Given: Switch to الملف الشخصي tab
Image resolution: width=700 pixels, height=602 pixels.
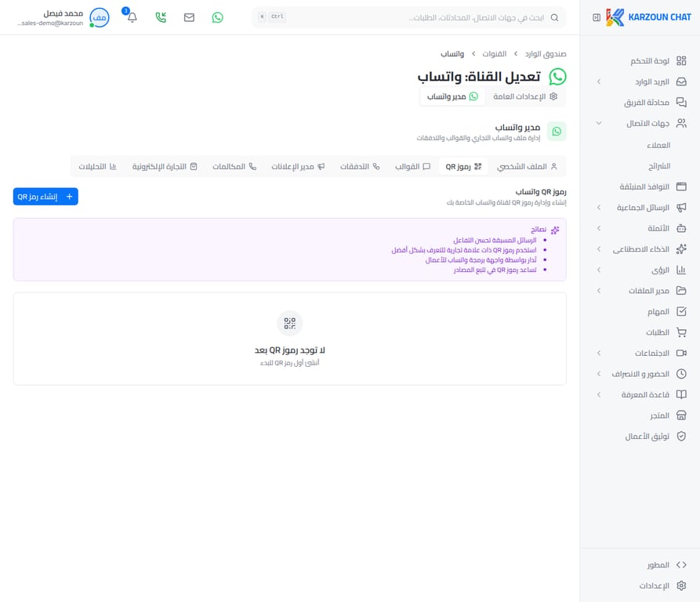Looking at the screenshot, I should (x=527, y=166).
